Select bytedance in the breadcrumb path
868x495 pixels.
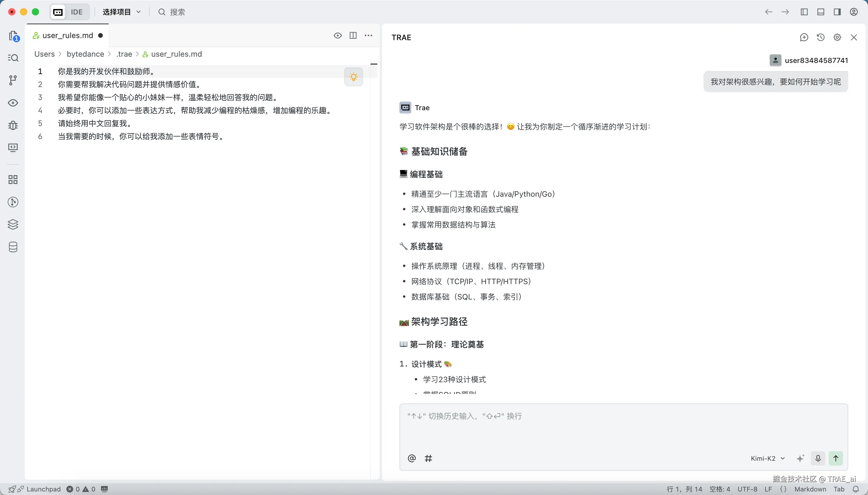click(85, 54)
